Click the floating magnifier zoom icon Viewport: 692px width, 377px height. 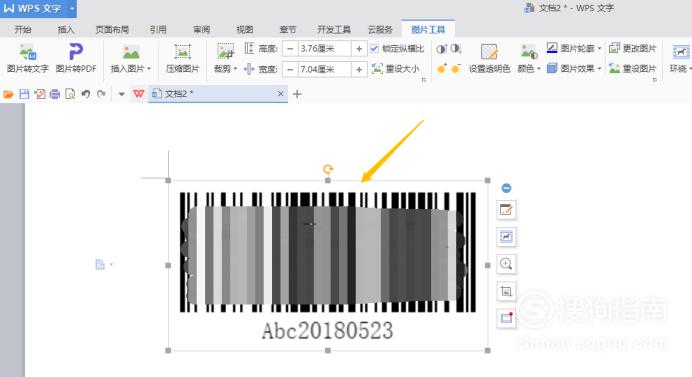(x=506, y=264)
